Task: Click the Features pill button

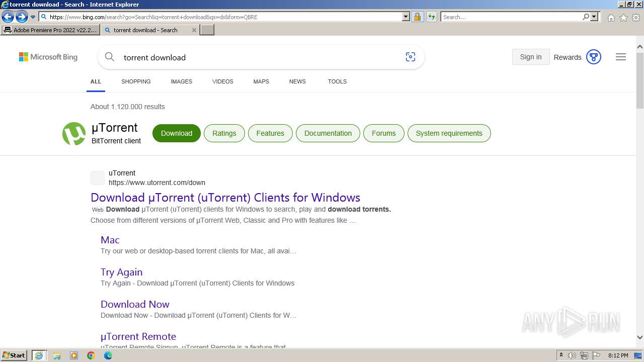Action: (270, 133)
